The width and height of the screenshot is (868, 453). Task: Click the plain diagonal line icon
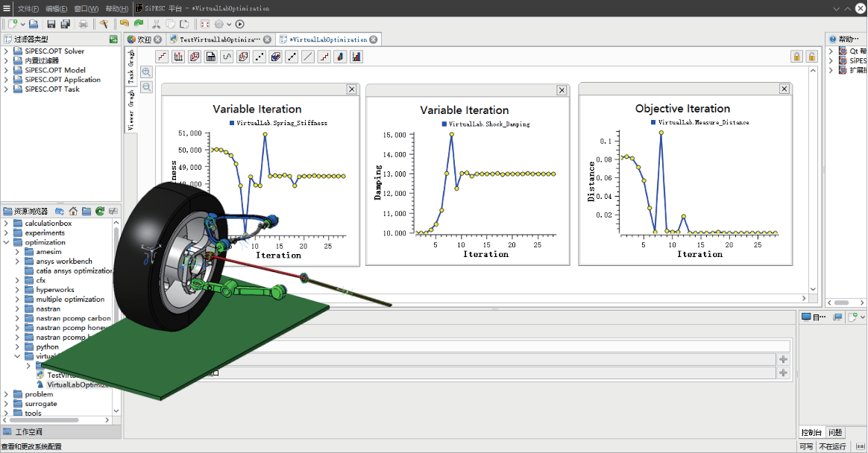tap(308, 57)
